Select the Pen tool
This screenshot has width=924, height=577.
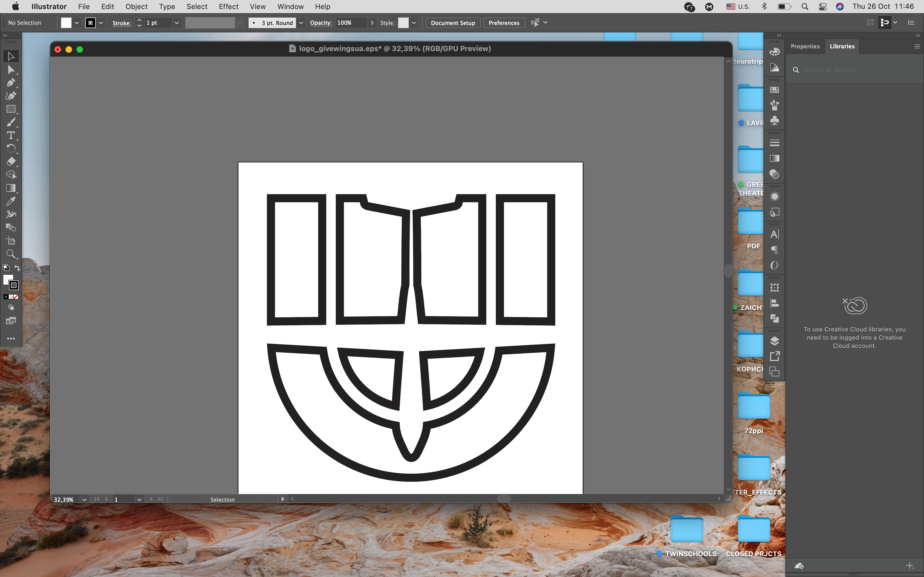click(x=11, y=82)
